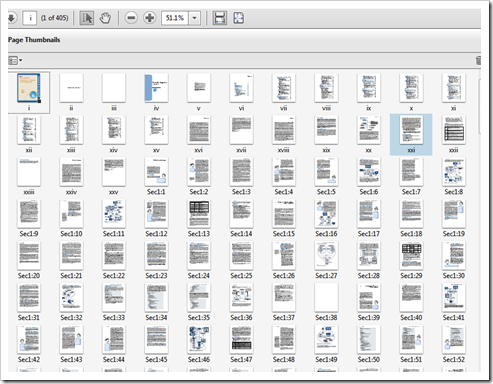Select page thumbnail Sec1:32
Image resolution: width=493 pixels, height=384 pixels.
coord(71,297)
